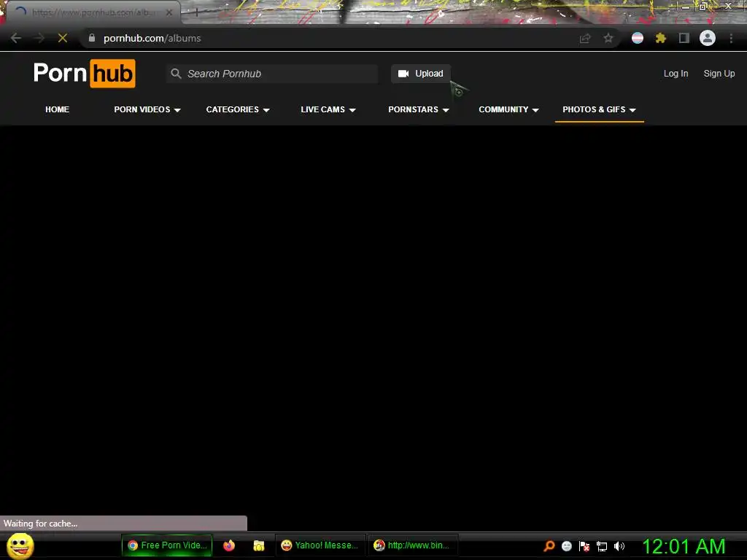Click the flag notification tray icon

584,546
